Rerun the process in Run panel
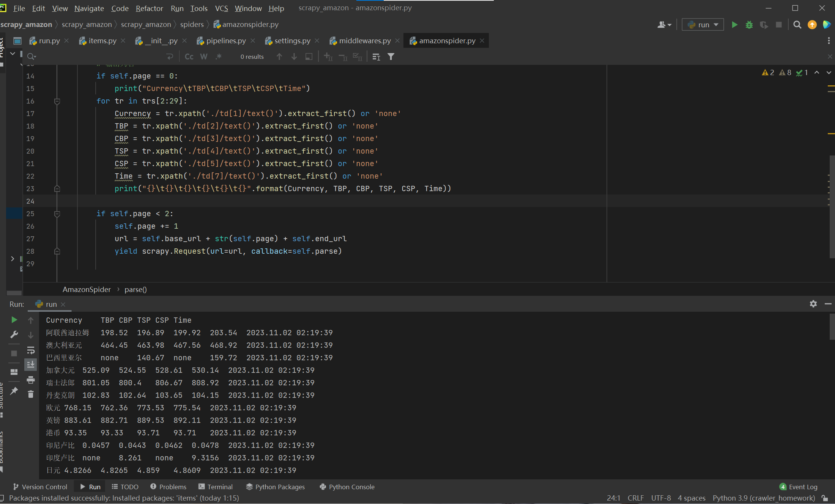Image resolution: width=835 pixels, height=504 pixels. coord(14,320)
